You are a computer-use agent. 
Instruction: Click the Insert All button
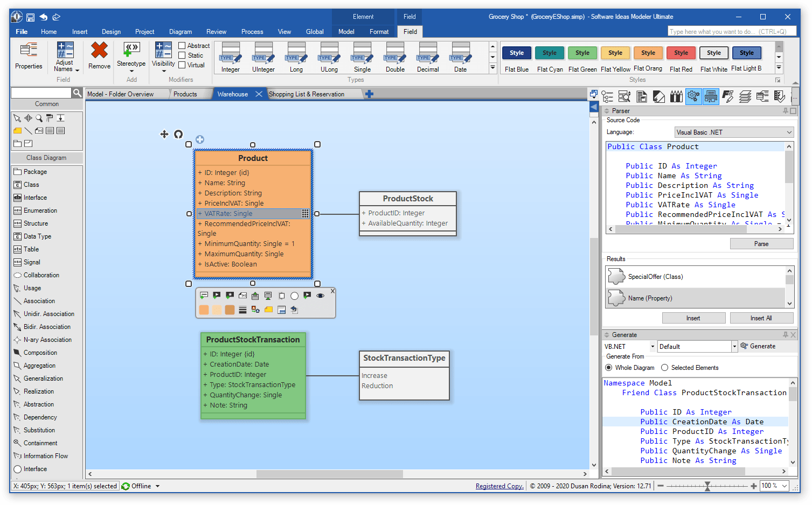coord(761,318)
